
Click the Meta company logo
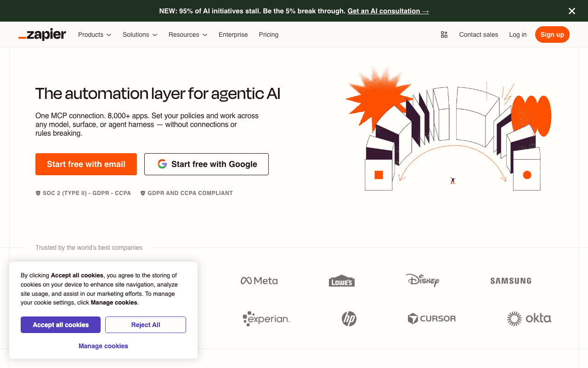[x=259, y=281]
